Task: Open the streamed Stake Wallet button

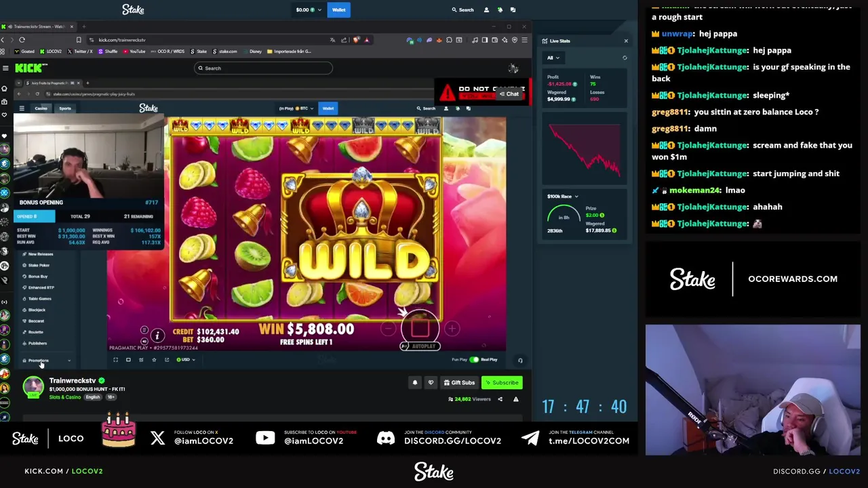Action: 328,108
